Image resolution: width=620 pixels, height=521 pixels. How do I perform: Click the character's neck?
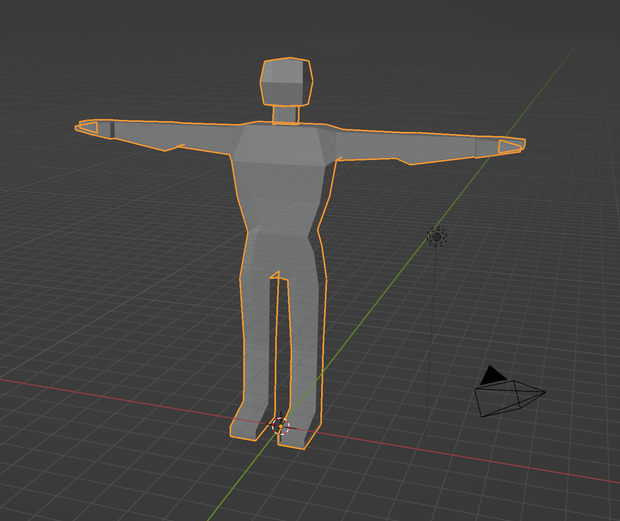285,115
